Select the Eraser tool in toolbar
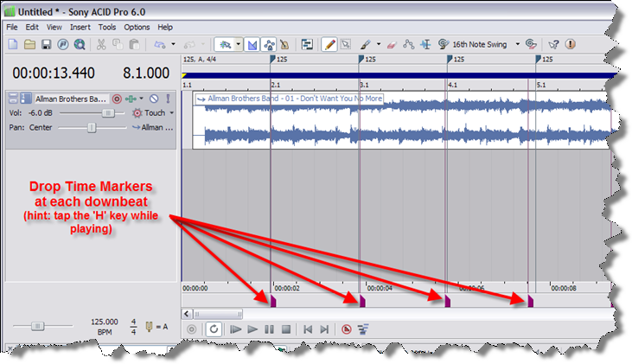Image resolution: width=632 pixels, height=364 pixels. coord(390,44)
